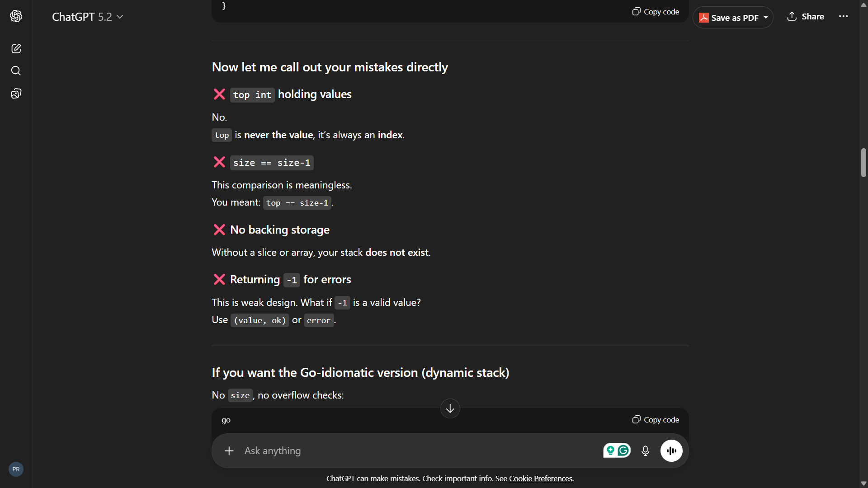Open the ChatGPT 5.2 model dropdown
Viewport: 868px width, 488px height.
[x=87, y=17]
